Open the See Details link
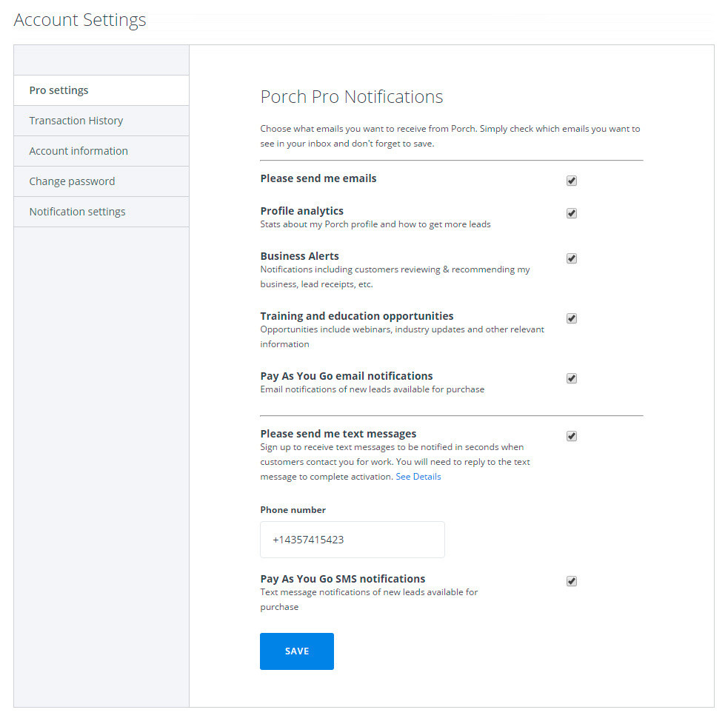The width and height of the screenshot is (728, 721). (x=418, y=477)
